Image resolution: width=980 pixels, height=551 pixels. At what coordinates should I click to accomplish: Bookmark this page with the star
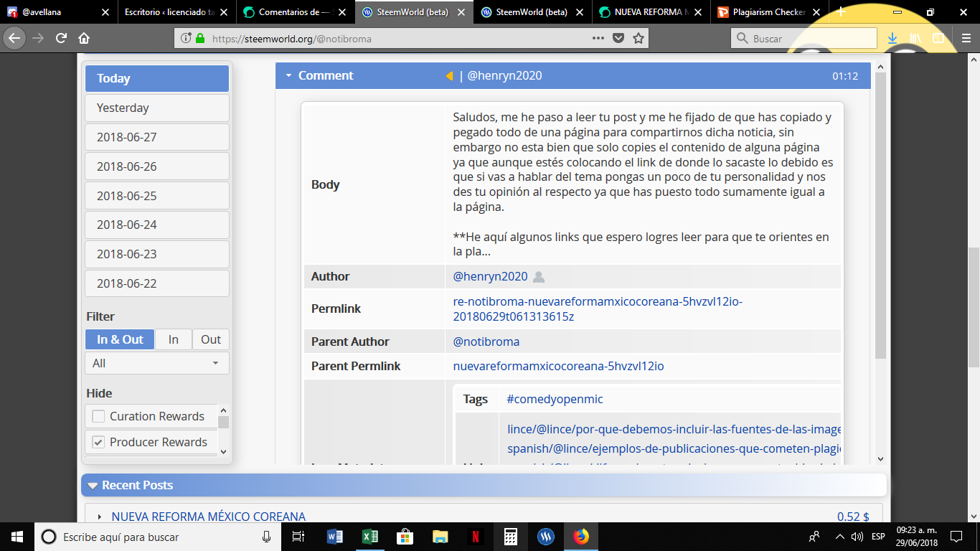pyautogui.click(x=639, y=39)
